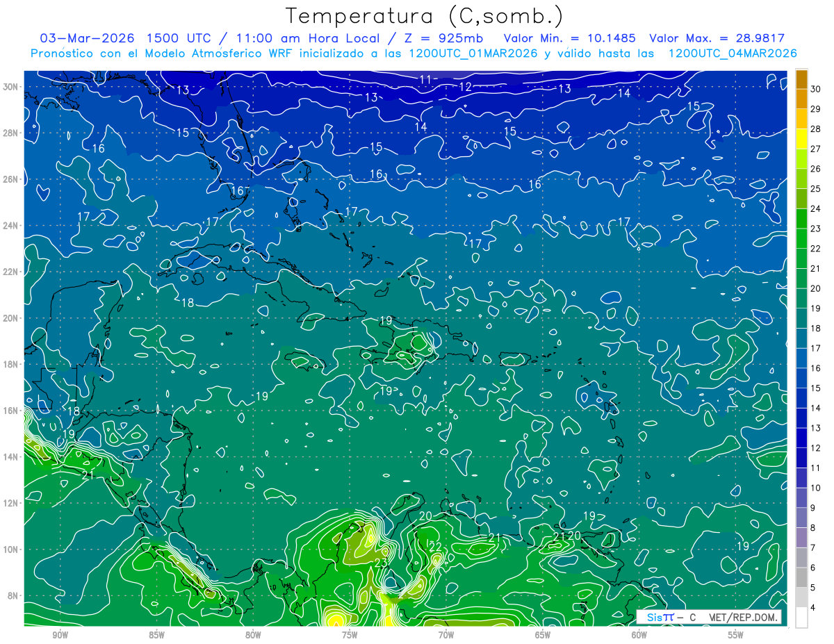834x644 pixels.
Task: Click the '60W' longitude axis label
Action: [x=639, y=634]
